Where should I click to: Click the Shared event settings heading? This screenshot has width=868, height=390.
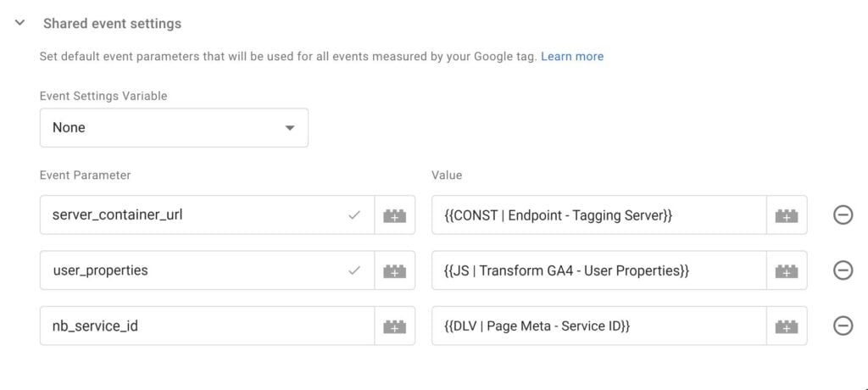(x=113, y=24)
